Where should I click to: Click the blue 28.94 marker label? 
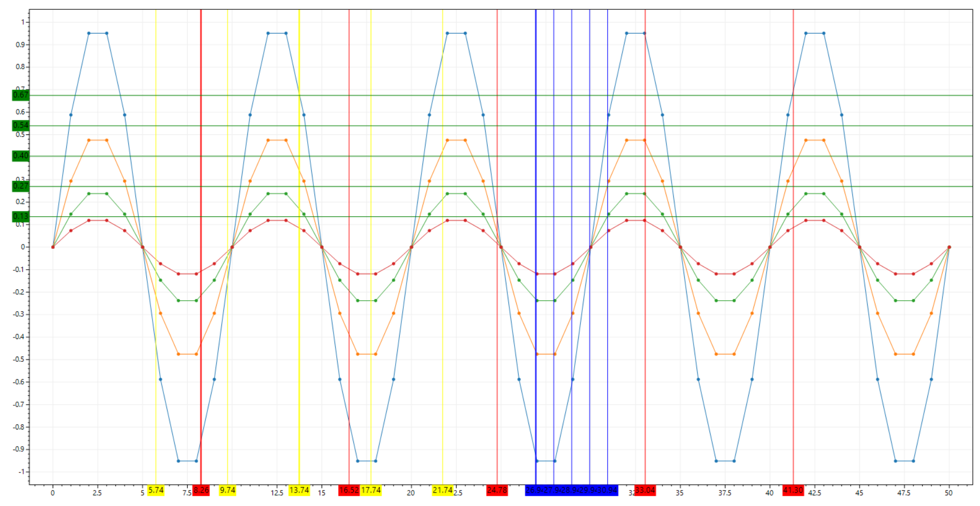pyautogui.click(x=571, y=489)
